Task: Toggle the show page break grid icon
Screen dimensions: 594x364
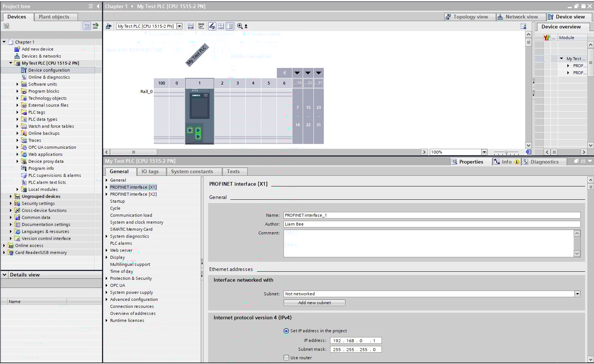Action: click(221, 26)
